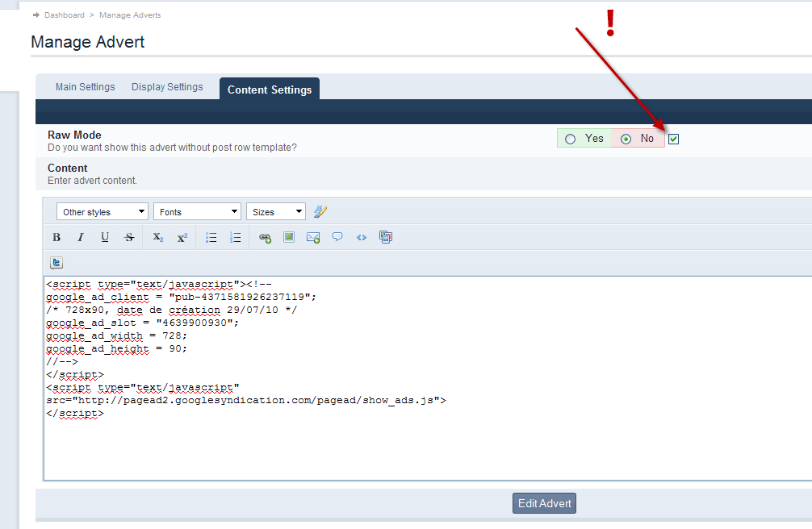Click the special BBCode window icon

tap(386, 237)
